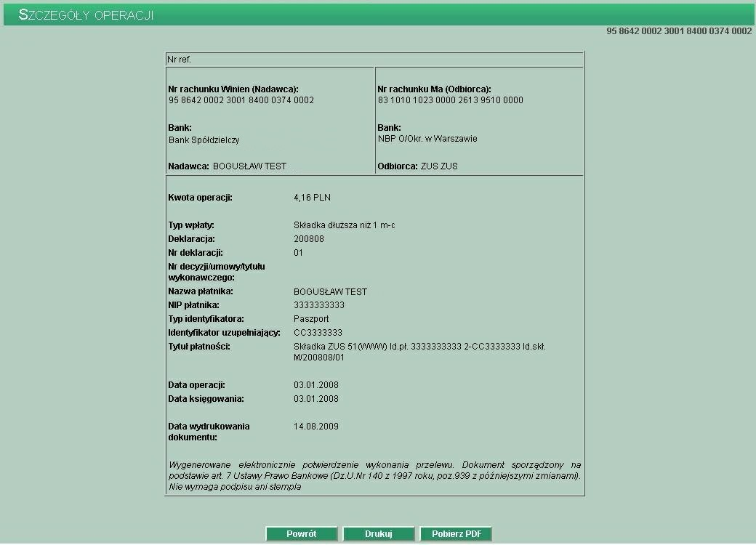The image size is (756, 545).
Task: Click recipient name ZUS ZUS
Action: click(439, 166)
